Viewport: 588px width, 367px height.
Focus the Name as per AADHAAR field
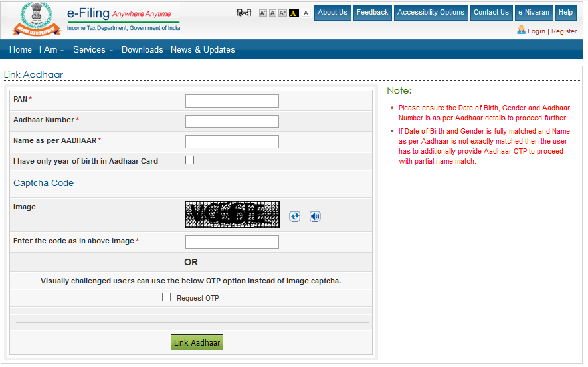(x=232, y=142)
